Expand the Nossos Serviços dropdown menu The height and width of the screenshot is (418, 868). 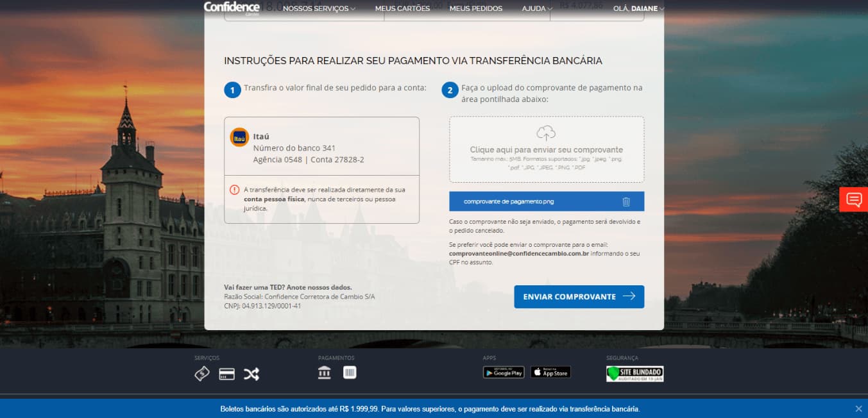[319, 9]
